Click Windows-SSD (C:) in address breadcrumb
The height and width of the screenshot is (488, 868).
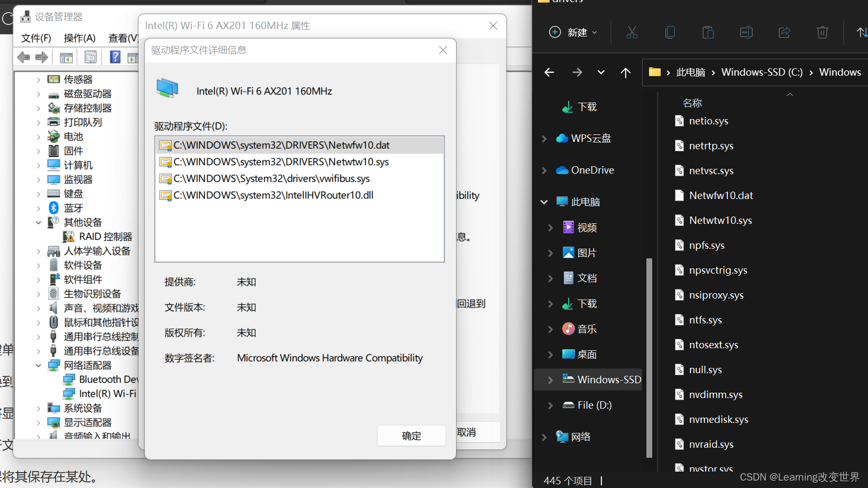point(762,73)
